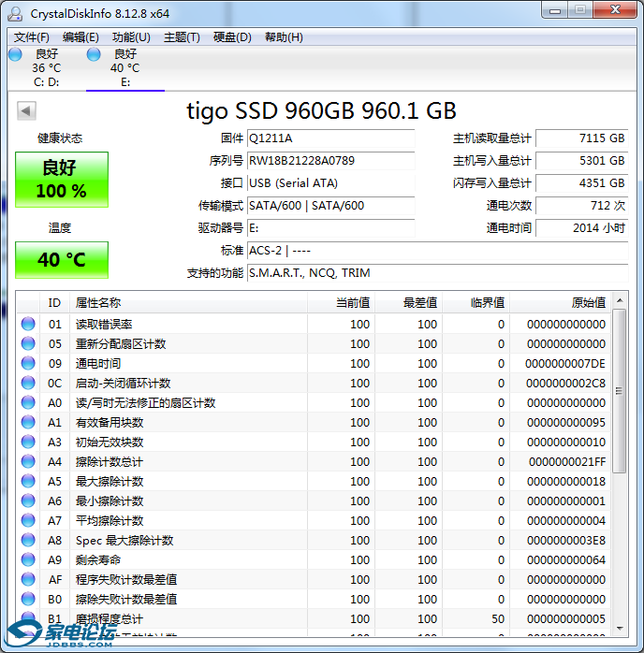Open the 主题(T) menu
Viewport: 644px width, 653px height.
click(182, 37)
